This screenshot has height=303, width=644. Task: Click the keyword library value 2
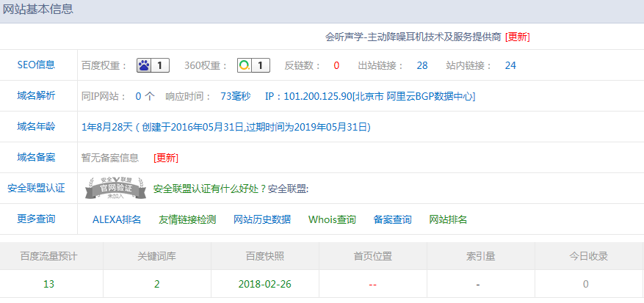(x=157, y=284)
